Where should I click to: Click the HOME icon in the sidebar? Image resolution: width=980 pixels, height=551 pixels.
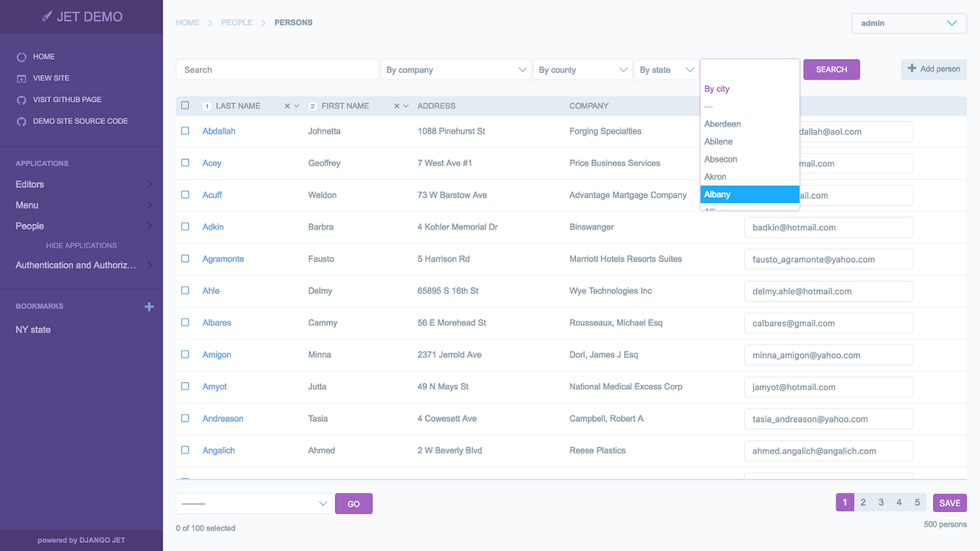click(x=22, y=57)
